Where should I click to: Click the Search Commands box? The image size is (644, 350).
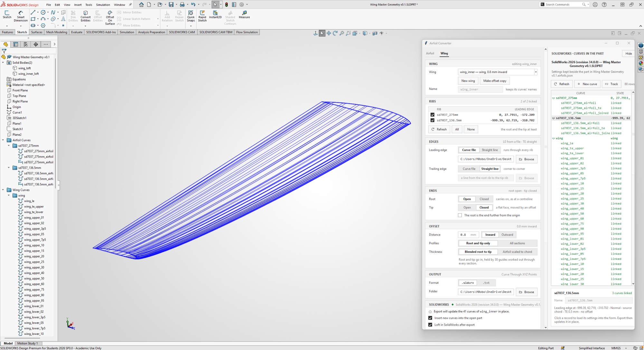[x=564, y=5]
